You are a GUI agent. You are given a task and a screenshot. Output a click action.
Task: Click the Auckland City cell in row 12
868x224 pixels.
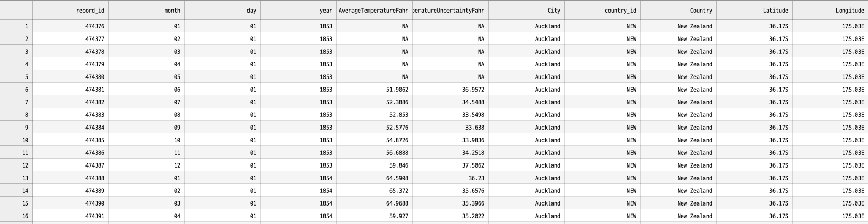[526, 165]
